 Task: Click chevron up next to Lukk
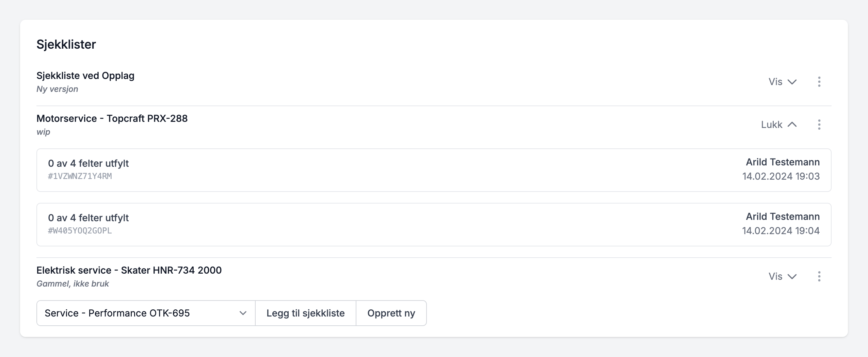click(792, 125)
